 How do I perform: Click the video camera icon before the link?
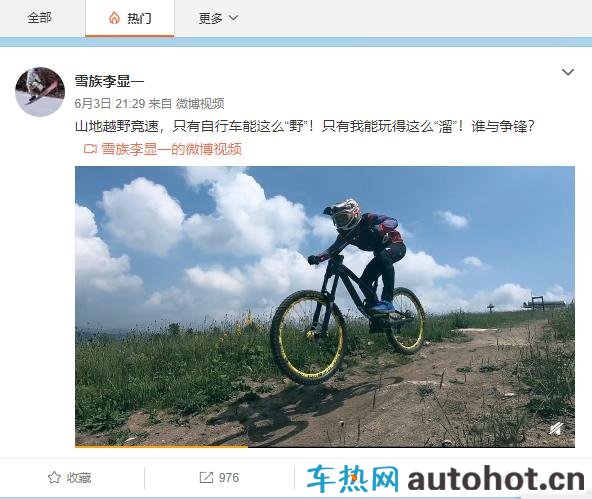pyautogui.click(x=90, y=149)
